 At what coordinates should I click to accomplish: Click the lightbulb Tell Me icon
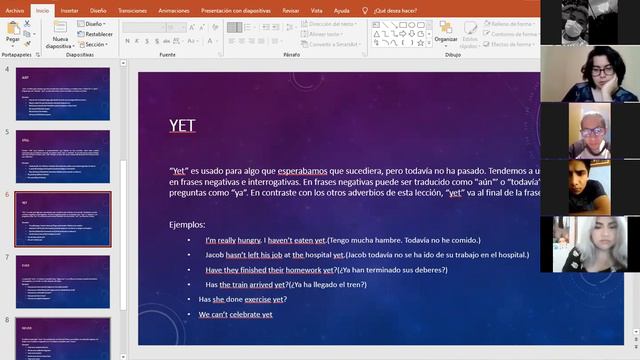pyautogui.click(x=365, y=11)
